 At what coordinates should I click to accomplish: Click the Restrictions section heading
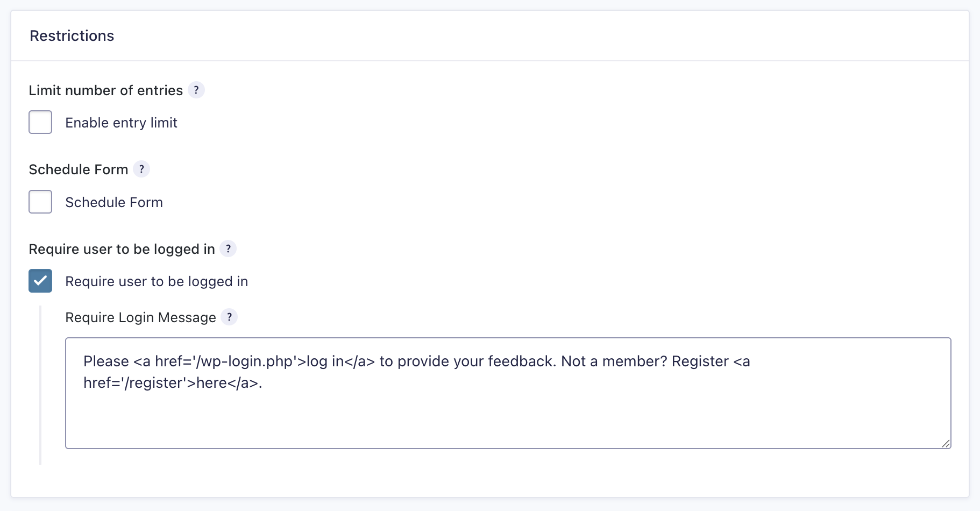(x=72, y=36)
